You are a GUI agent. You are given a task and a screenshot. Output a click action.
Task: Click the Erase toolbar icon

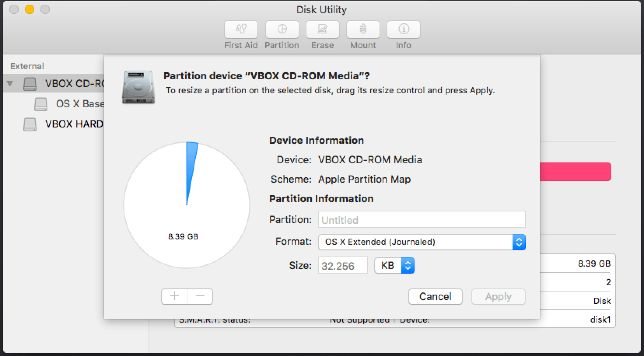coord(323,30)
